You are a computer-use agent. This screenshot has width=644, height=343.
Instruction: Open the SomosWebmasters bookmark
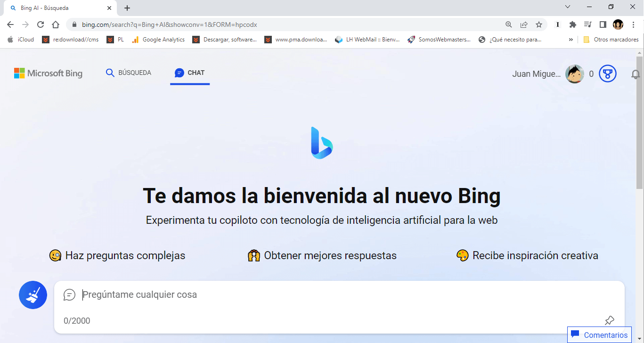(439, 40)
